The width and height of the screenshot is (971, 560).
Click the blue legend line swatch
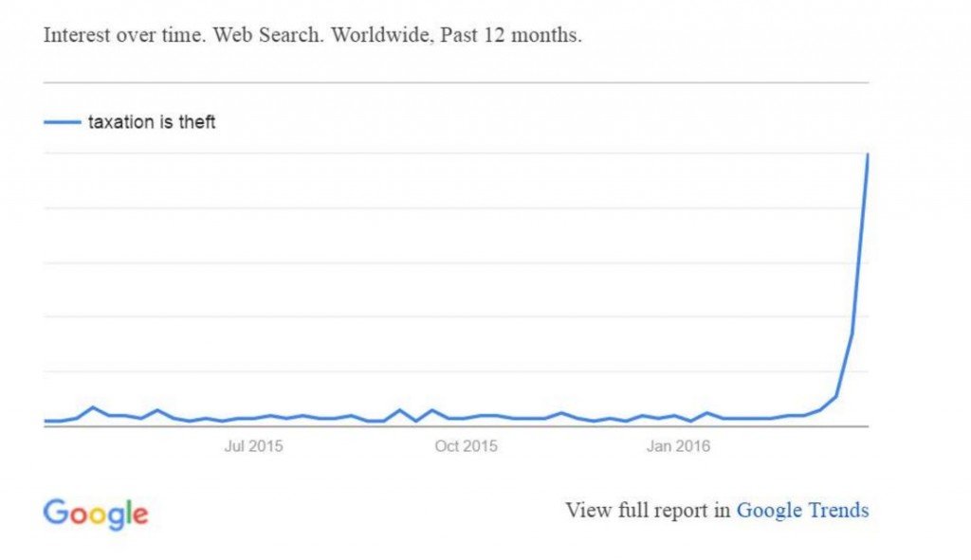point(62,122)
